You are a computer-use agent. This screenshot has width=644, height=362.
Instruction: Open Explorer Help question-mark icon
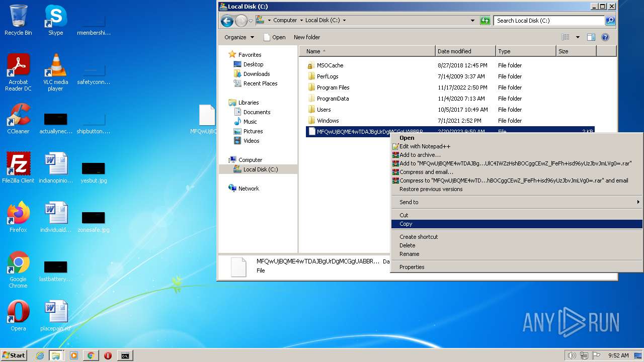605,37
